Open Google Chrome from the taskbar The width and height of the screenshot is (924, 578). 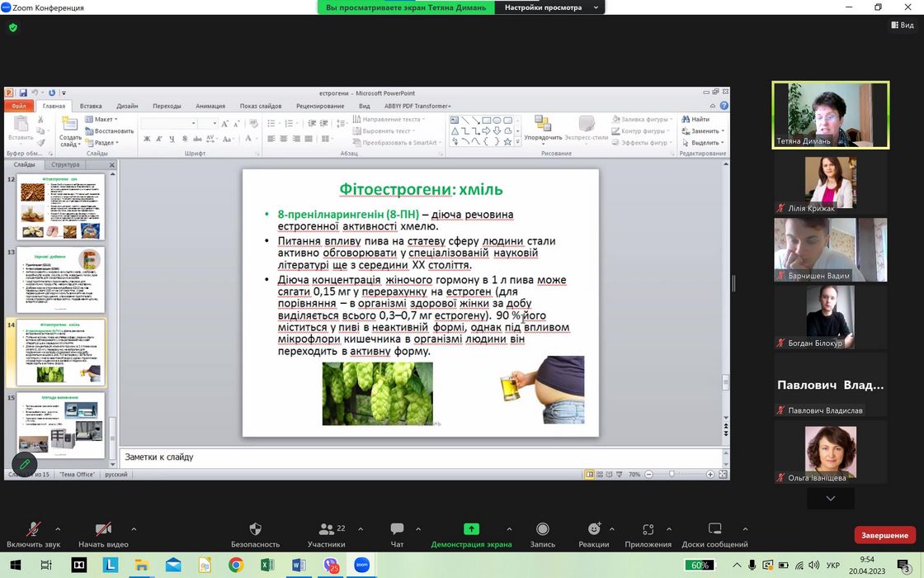coord(236,566)
